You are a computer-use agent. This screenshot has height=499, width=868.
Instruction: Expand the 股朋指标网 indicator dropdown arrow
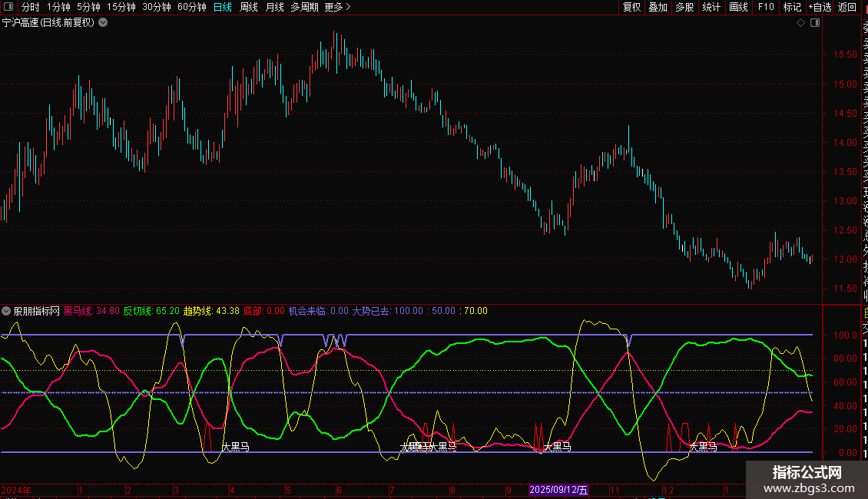(x=7, y=312)
